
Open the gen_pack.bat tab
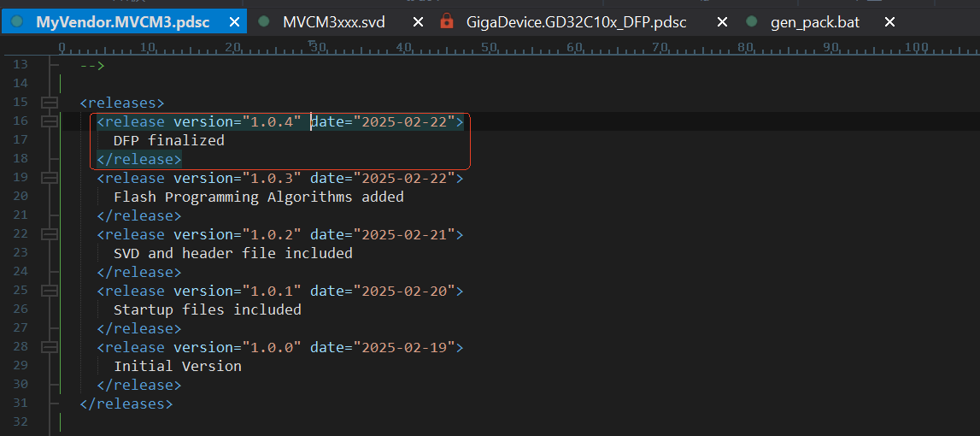(x=813, y=21)
